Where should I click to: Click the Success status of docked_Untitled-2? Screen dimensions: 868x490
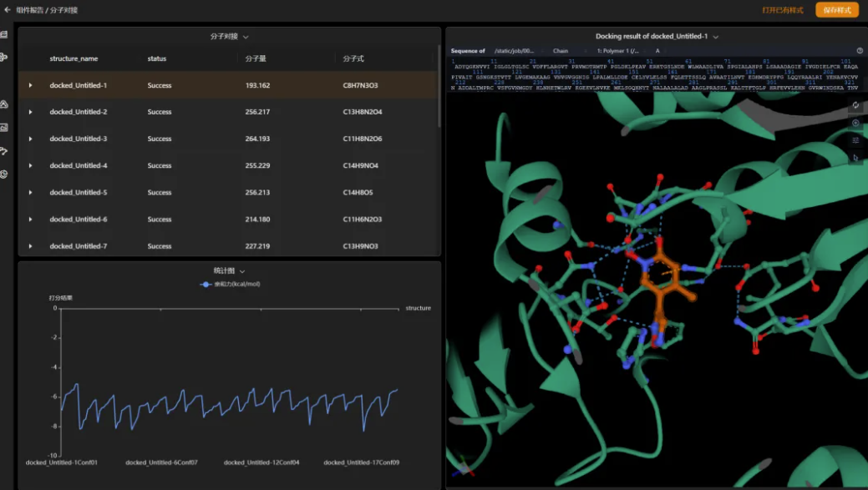click(x=160, y=112)
